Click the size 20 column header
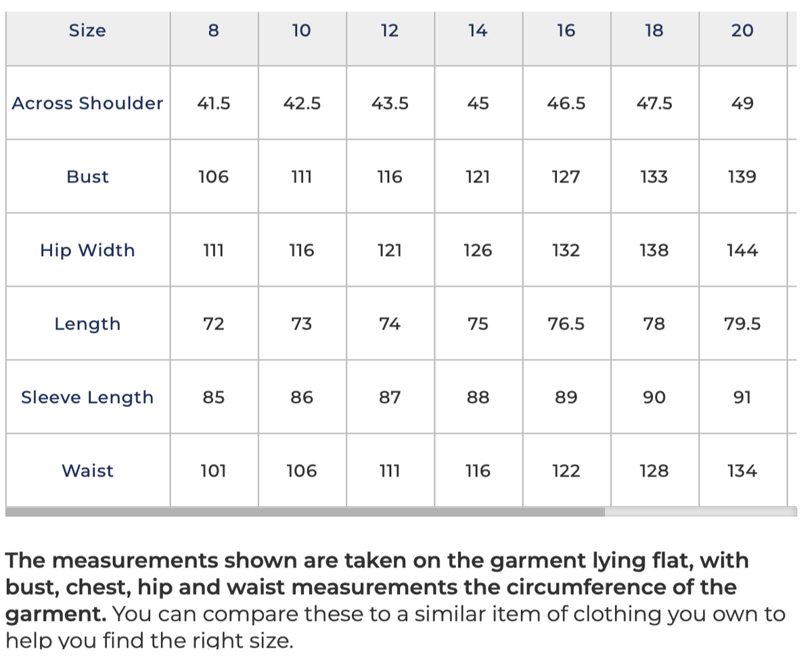This screenshot has height=667, width=812. click(x=742, y=30)
